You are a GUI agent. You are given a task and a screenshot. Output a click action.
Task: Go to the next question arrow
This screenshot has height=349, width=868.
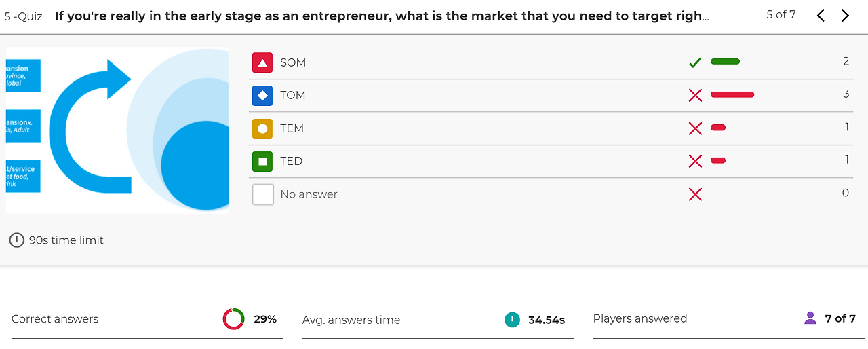click(x=845, y=16)
